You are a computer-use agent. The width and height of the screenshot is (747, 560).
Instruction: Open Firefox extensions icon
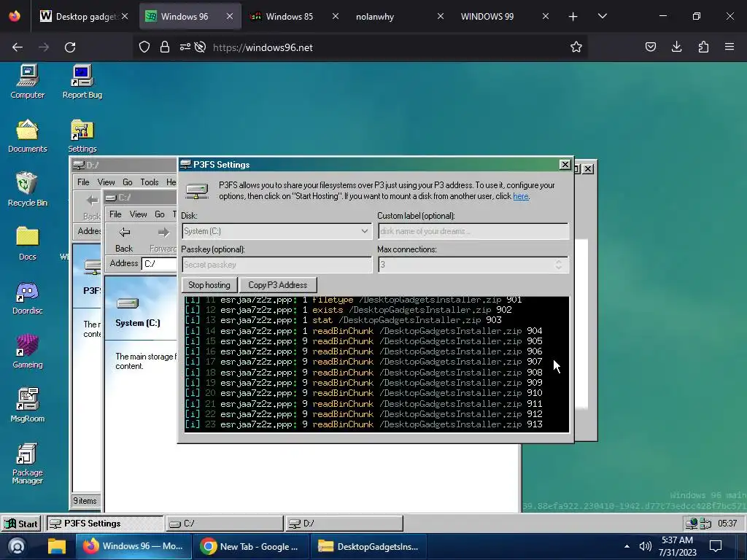(703, 47)
